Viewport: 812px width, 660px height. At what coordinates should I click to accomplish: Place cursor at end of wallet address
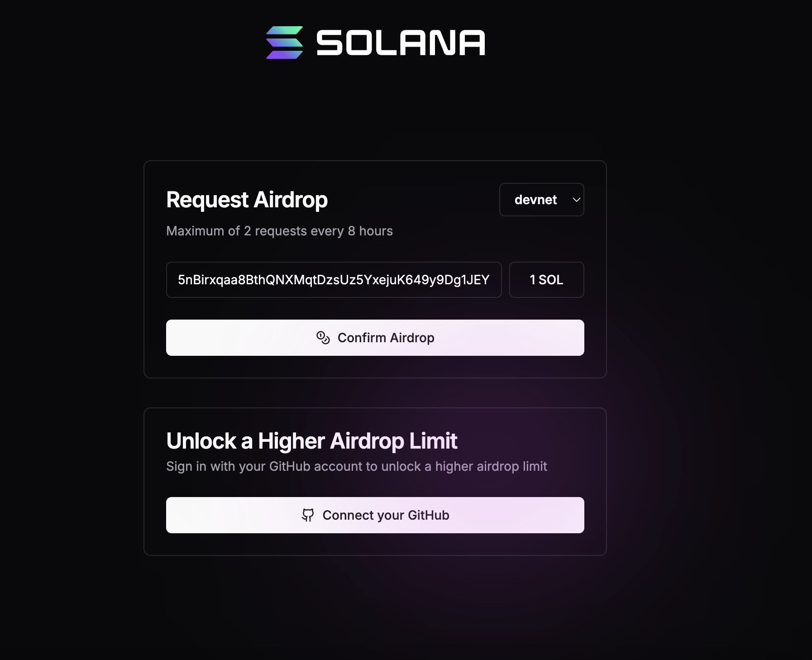(x=490, y=280)
